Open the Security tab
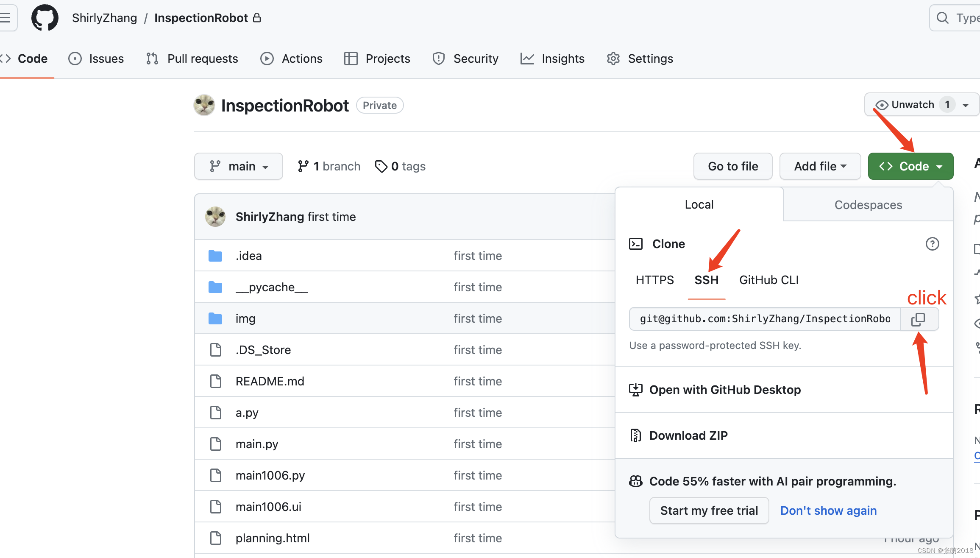Viewport: 980px width, 558px height. (x=465, y=59)
